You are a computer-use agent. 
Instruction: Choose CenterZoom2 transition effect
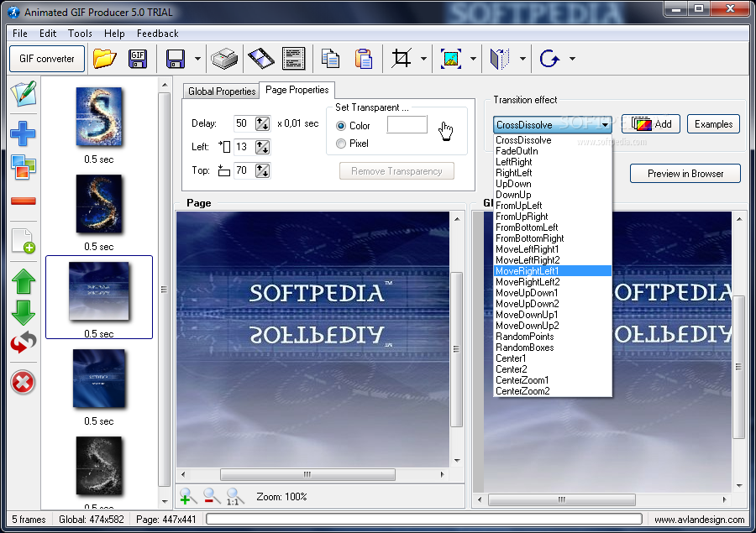tap(553, 391)
